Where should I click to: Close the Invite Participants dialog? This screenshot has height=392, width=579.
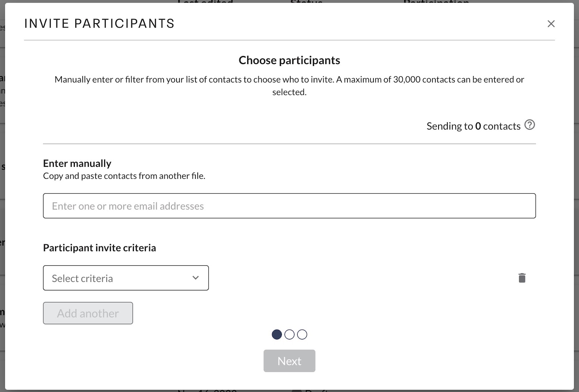551,24
